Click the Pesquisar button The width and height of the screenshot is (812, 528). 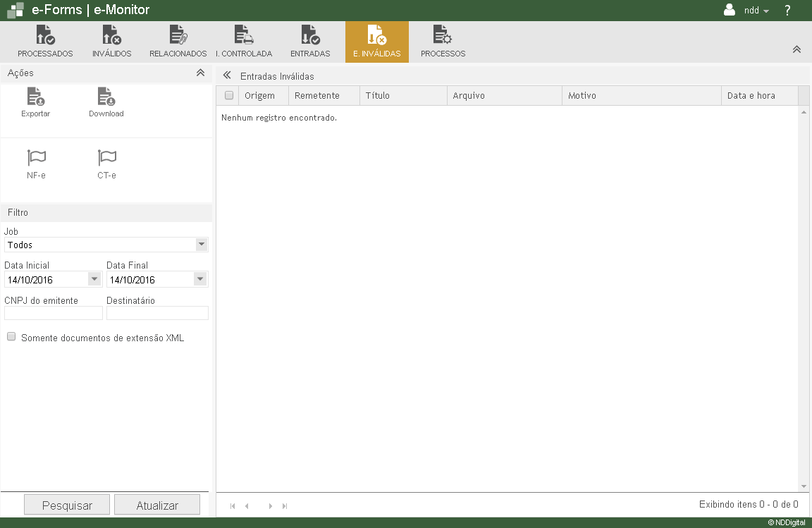(67, 505)
